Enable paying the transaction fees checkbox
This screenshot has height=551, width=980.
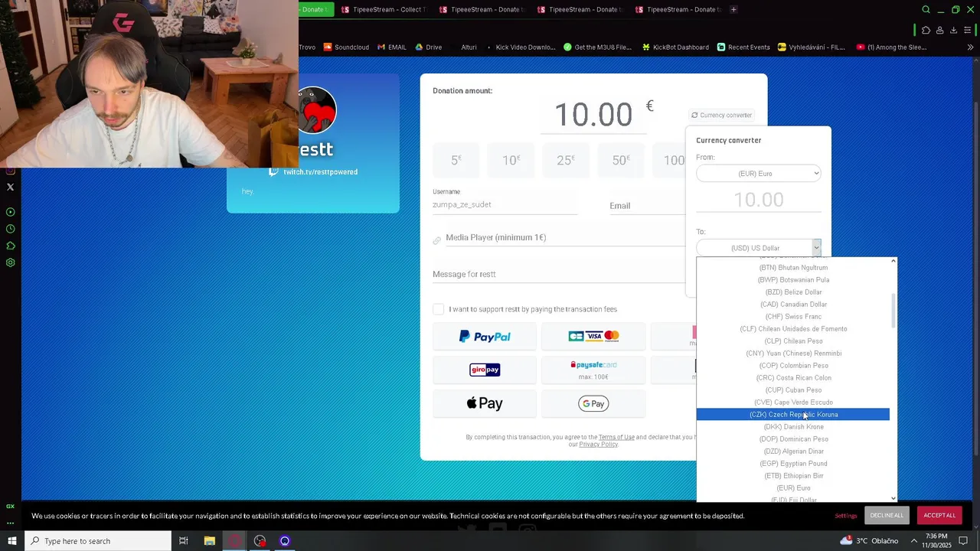click(438, 308)
